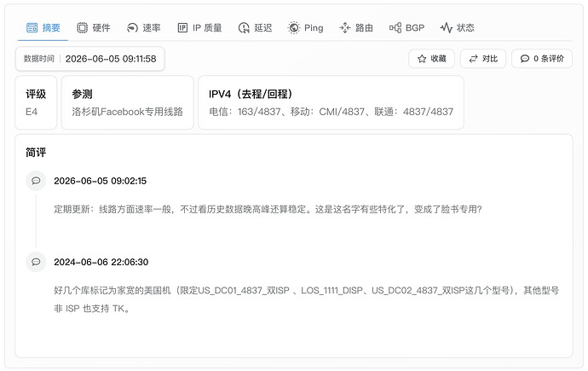Image resolution: width=588 pixels, height=371 pixels.
Task: Open the 0 条评价 reviews button
Action: (x=542, y=59)
